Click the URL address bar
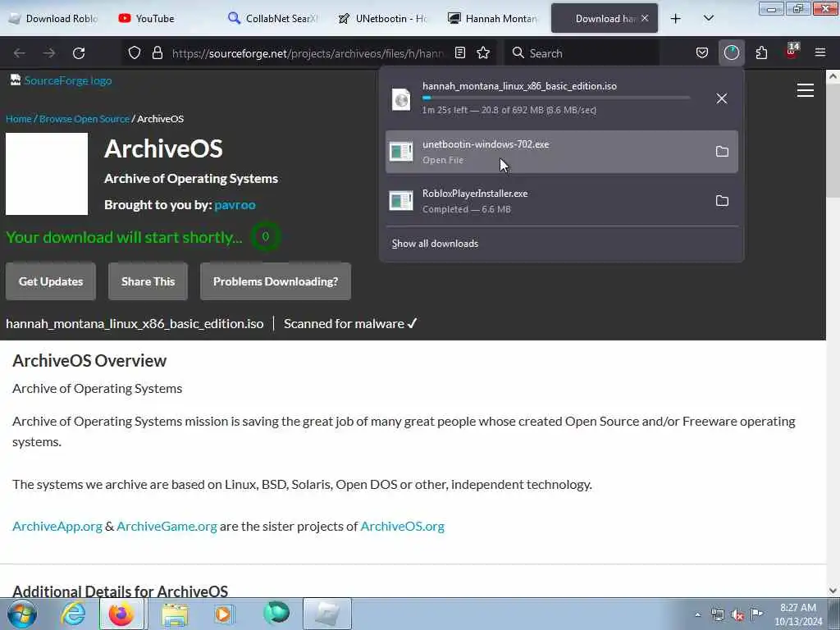 [308, 53]
